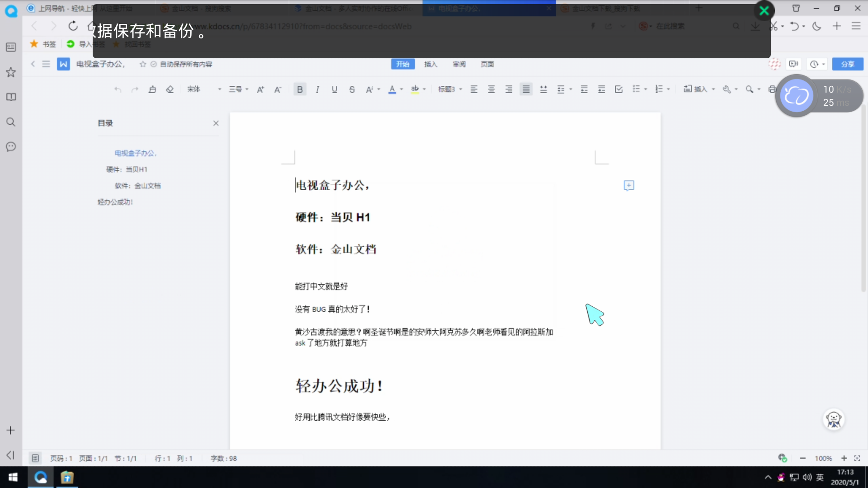Click the redo arrow in toolbar
Screen dimensions: 868x488
pos(135,89)
